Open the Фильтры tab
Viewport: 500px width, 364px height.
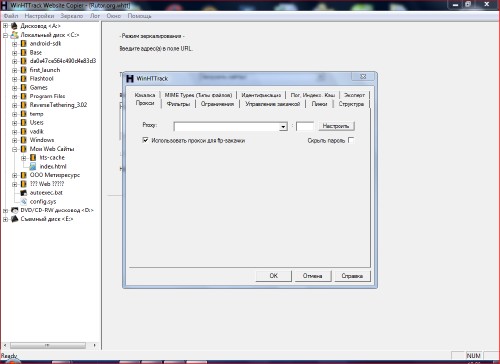pyautogui.click(x=178, y=104)
